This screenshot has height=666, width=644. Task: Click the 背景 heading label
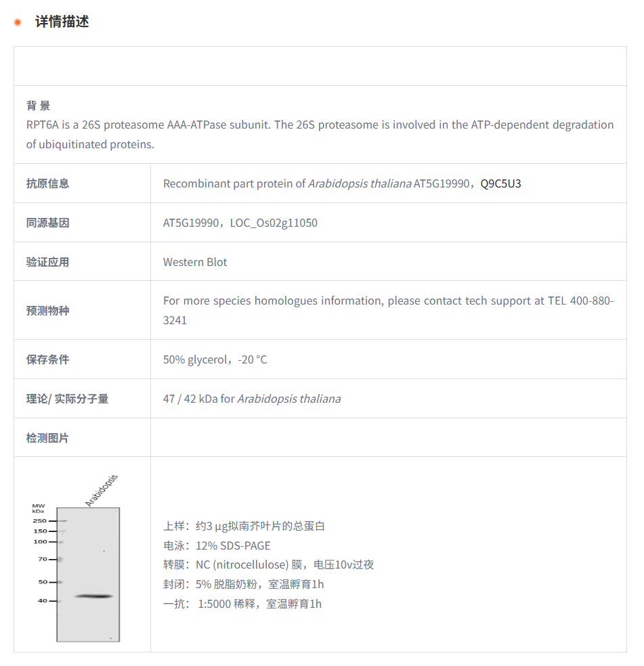pos(38,106)
